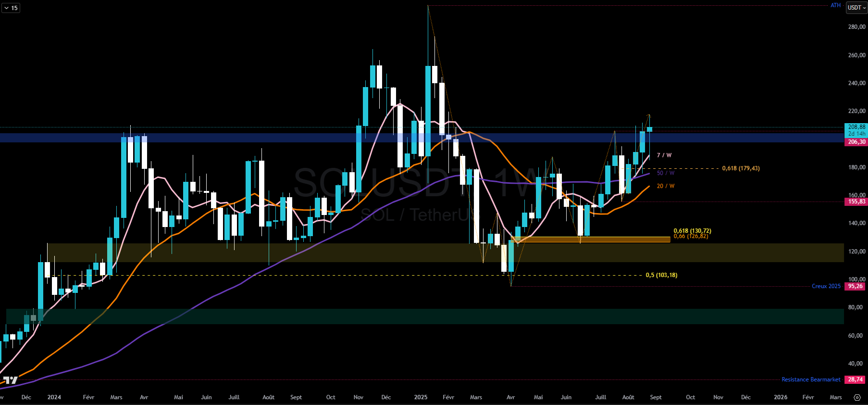Click the current price 208,88 label
868x405 pixels.
coord(856,127)
